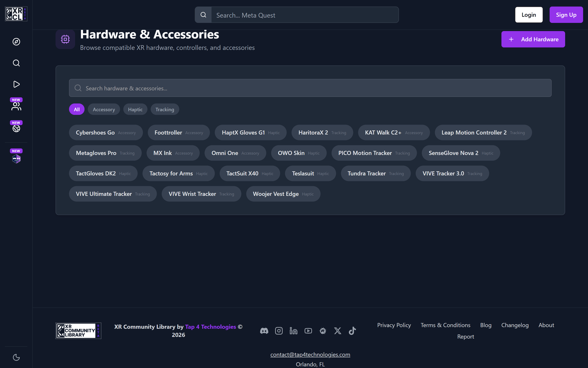Image resolution: width=588 pixels, height=368 pixels.
Task: Follow the Tap 4 Technologies link
Action: click(210, 327)
